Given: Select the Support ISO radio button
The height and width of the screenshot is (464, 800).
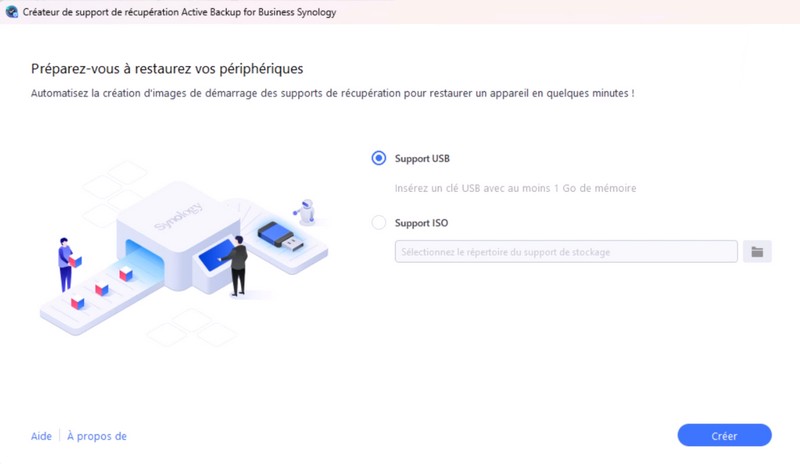Looking at the screenshot, I should [379, 223].
